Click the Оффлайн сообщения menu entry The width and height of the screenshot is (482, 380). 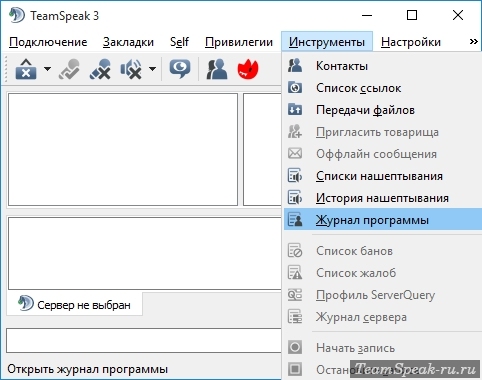(383, 154)
